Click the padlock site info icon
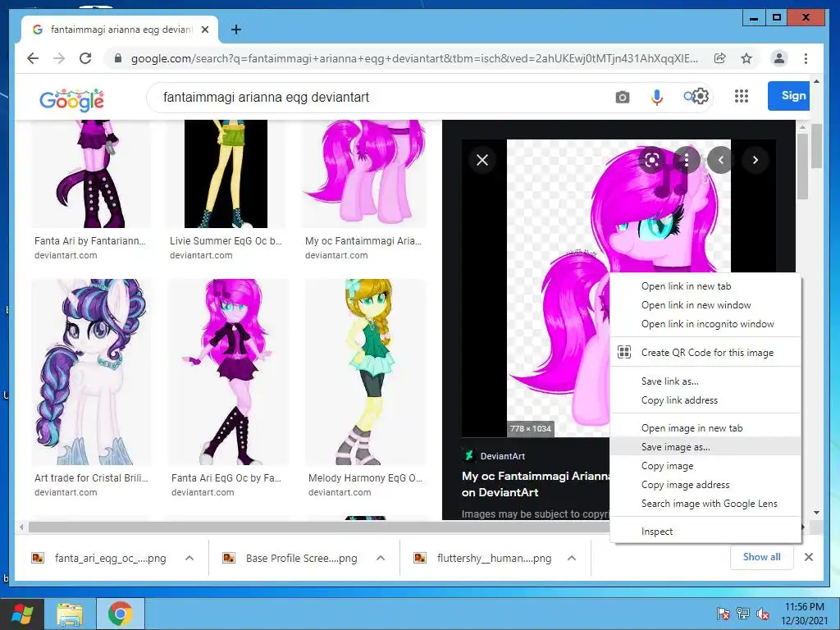The width and height of the screenshot is (840, 630). (118, 58)
